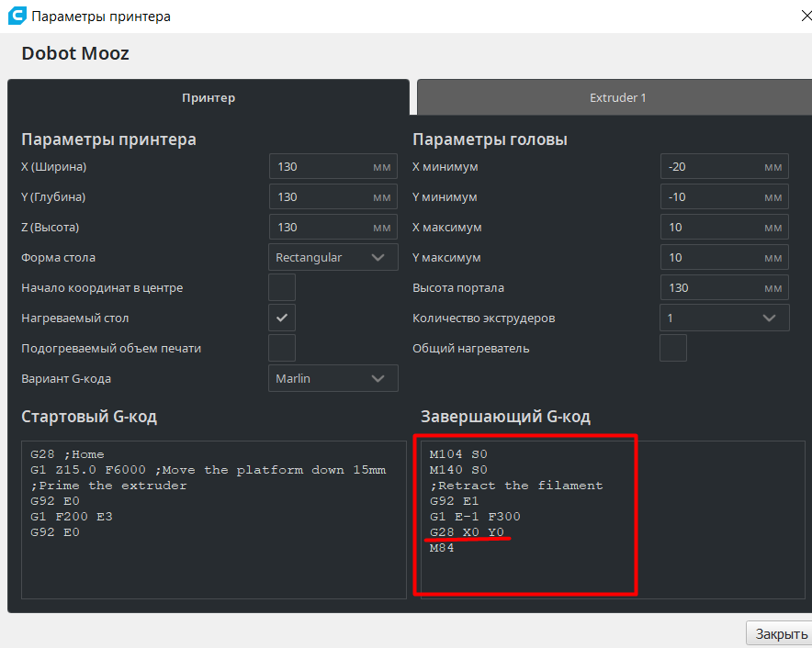Click the Параметры принтера section heading

108,140
